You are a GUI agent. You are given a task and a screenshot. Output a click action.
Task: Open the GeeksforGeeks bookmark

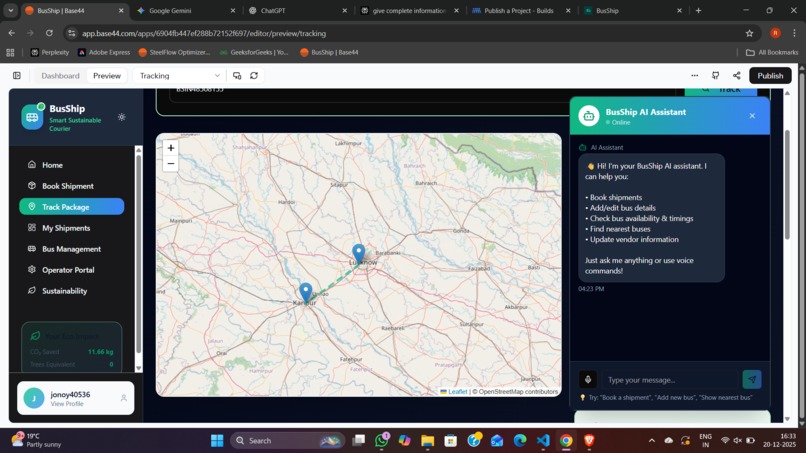[254, 52]
